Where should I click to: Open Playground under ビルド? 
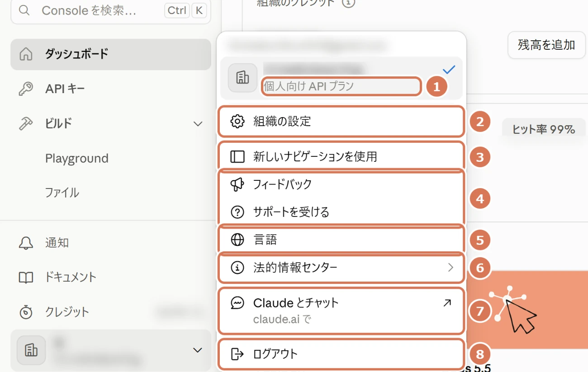click(77, 159)
